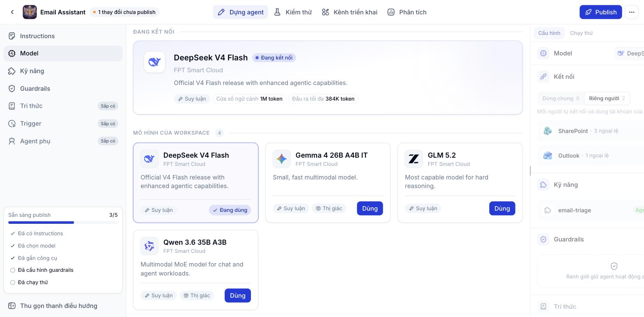Click the Kỹ năng puzzle icon in right panel
Screen dimensions: 644x317
(543, 185)
